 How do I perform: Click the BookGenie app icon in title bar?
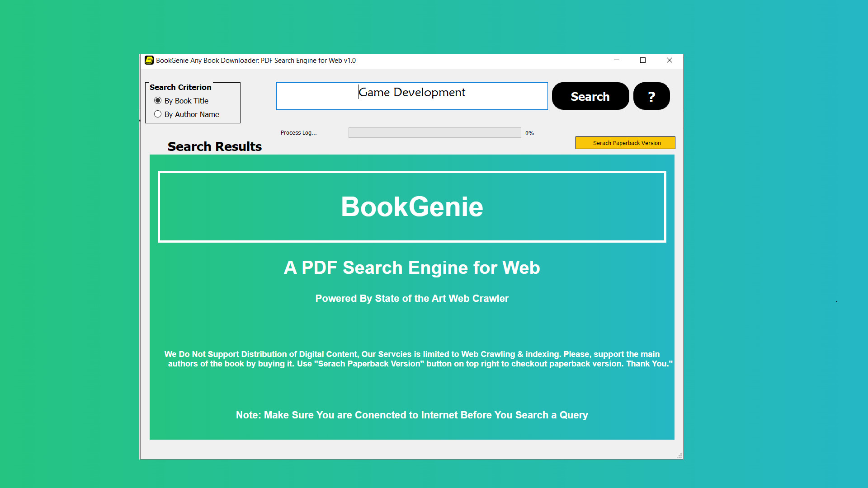149,60
